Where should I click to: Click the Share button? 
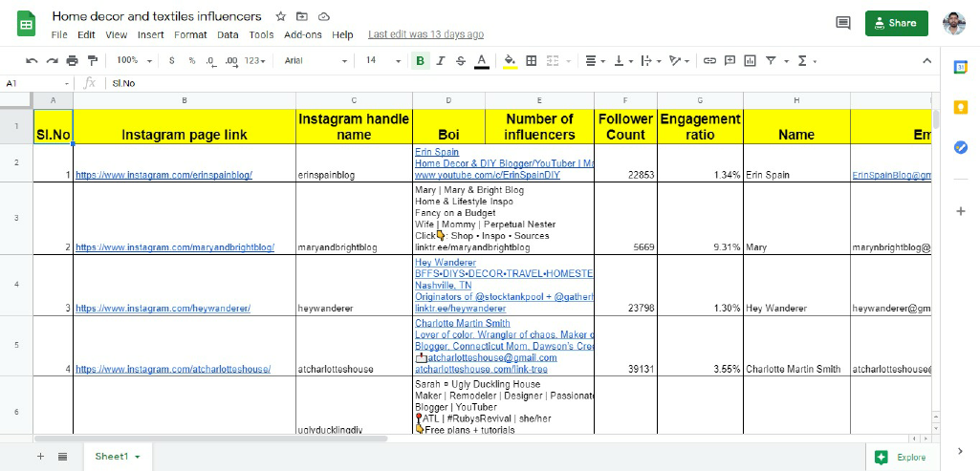pyautogui.click(x=896, y=23)
